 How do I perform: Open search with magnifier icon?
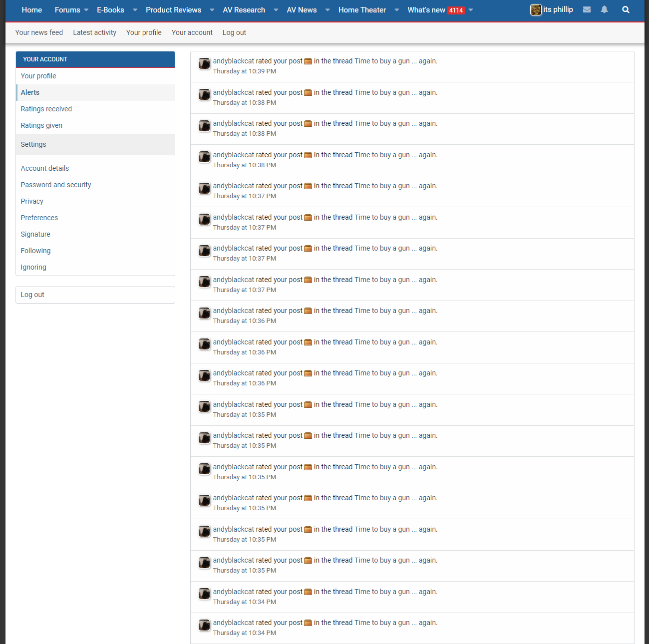click(x=626, y=9)
